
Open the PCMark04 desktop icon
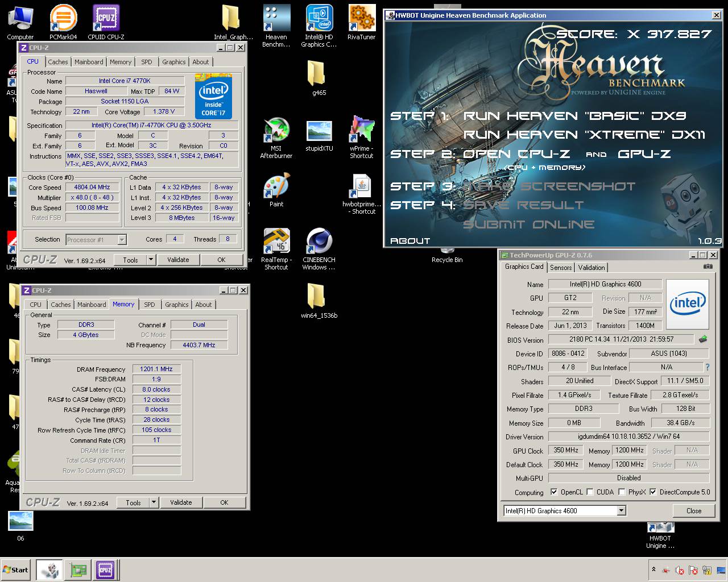pos(63,22)
